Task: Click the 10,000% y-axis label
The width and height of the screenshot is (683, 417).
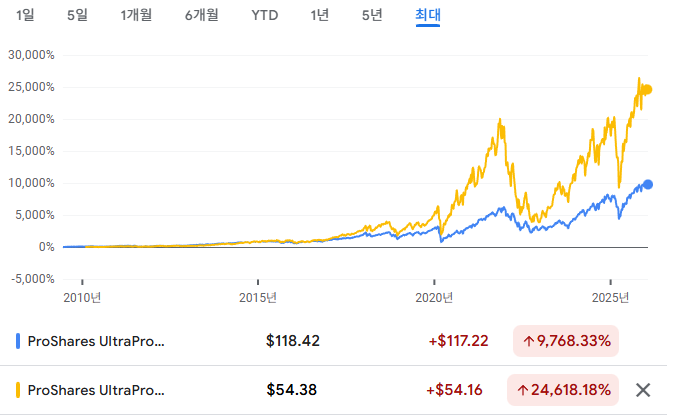Action: pyautogui.click(x=31, y=183)
